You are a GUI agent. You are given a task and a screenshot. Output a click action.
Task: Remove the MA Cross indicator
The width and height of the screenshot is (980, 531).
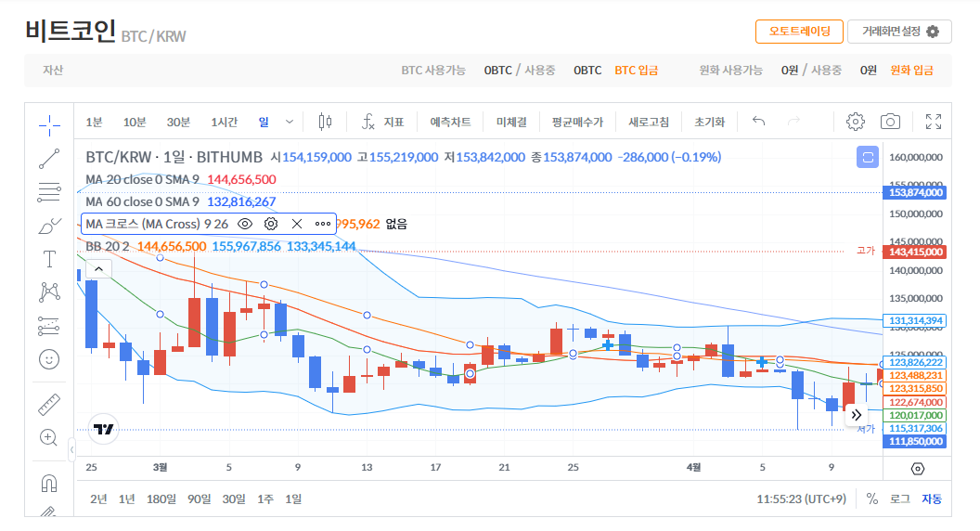click(297, 224)
